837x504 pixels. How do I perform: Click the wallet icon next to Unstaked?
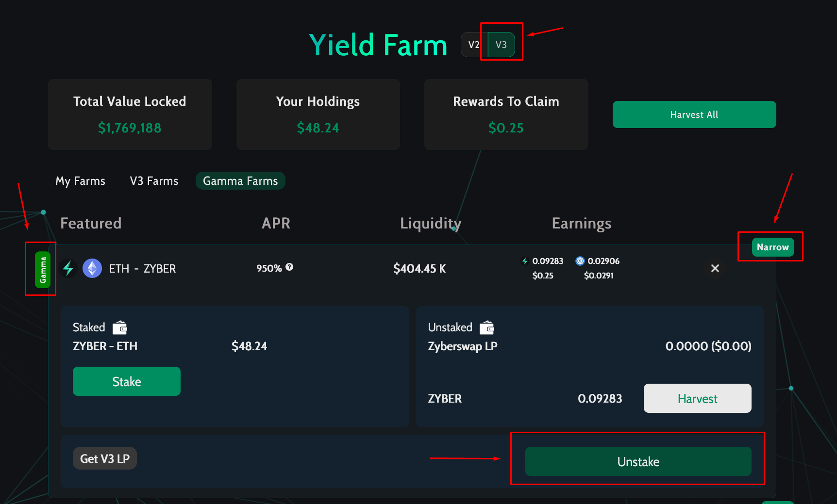(x=487, y=328)
